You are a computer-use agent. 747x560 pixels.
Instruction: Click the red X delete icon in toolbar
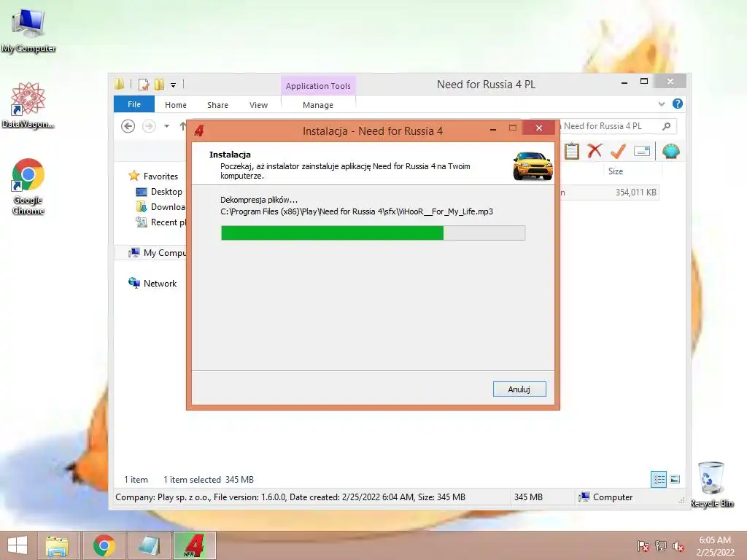(x=595, y=151)
